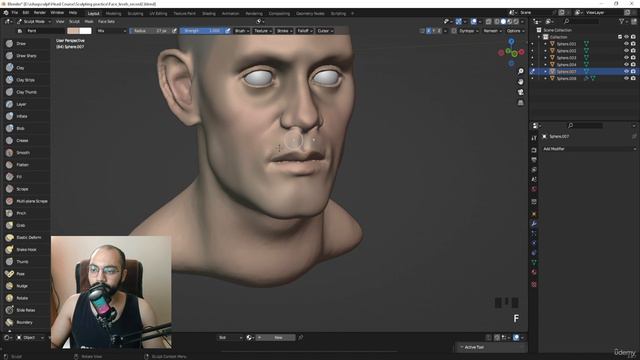Open the Dyntopo dropdown

(469, 31)
